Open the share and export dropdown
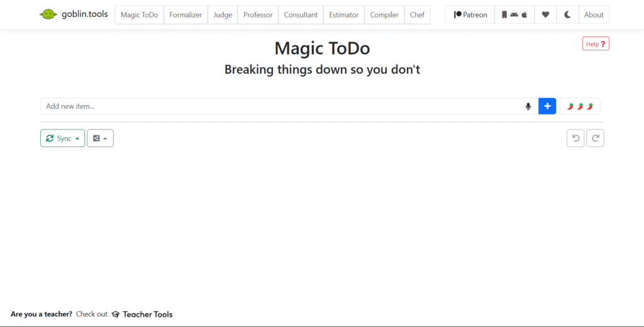This screenshot has height=327, width=644. click(100, 138)
